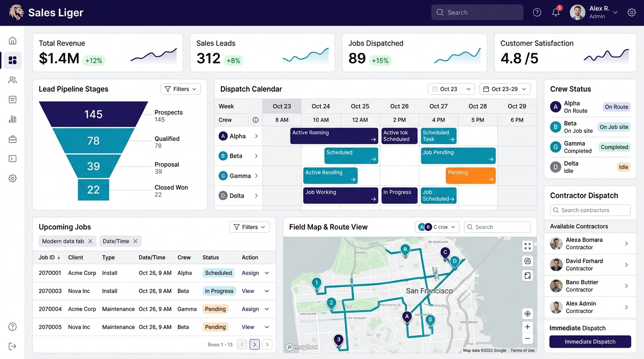
Task: Select Oct 26 calendar column header
Action: (x=399, y=106)
